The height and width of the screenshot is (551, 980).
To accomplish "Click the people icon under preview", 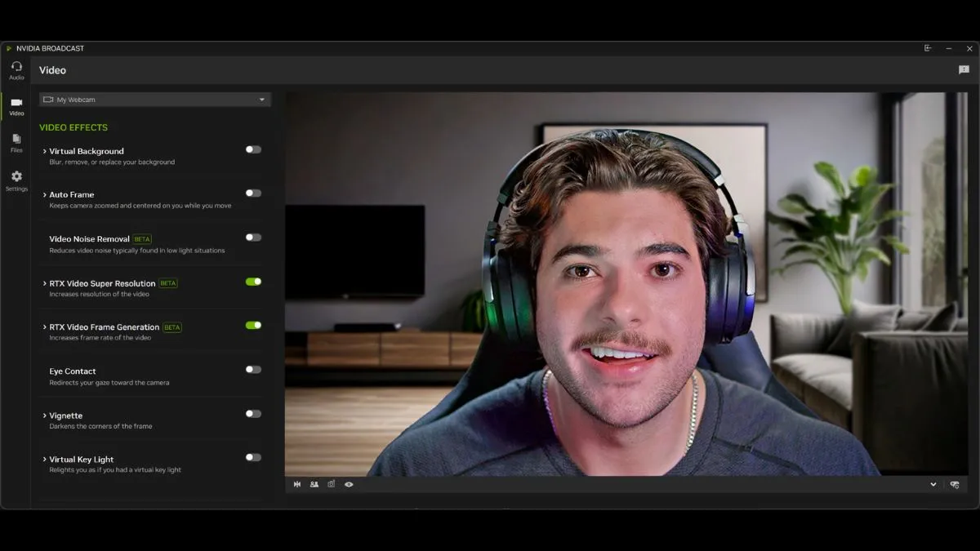I will point(314,484).
